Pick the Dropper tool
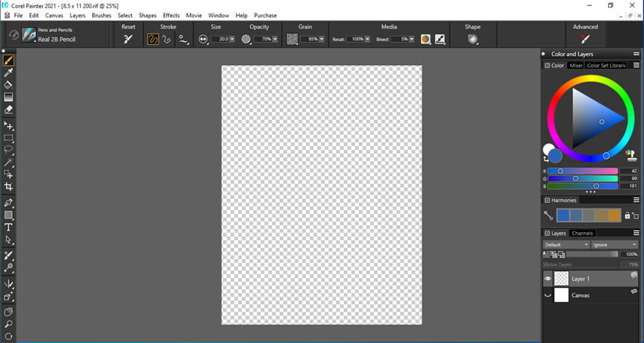 pyautogui.click(x=9, y=73)
